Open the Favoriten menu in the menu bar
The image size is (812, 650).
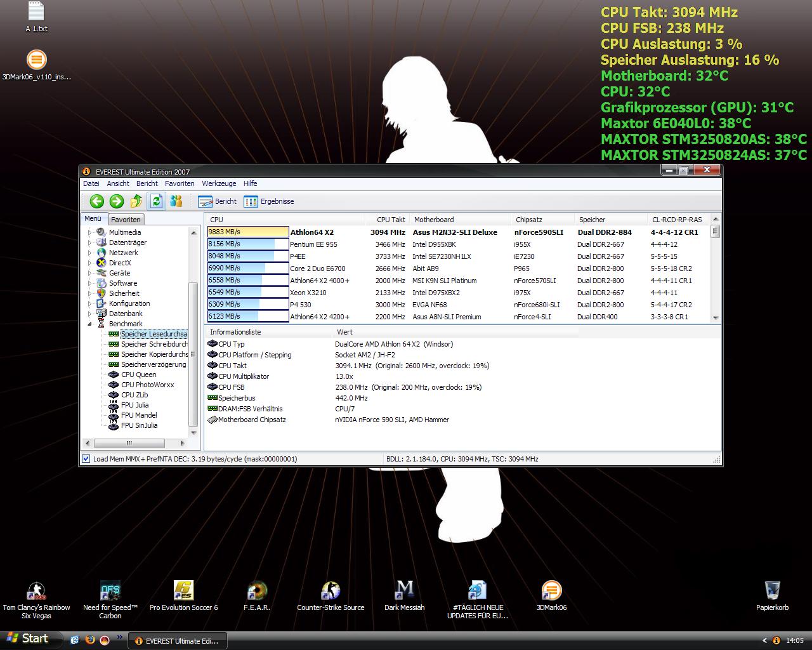click(x=180, y=183)
